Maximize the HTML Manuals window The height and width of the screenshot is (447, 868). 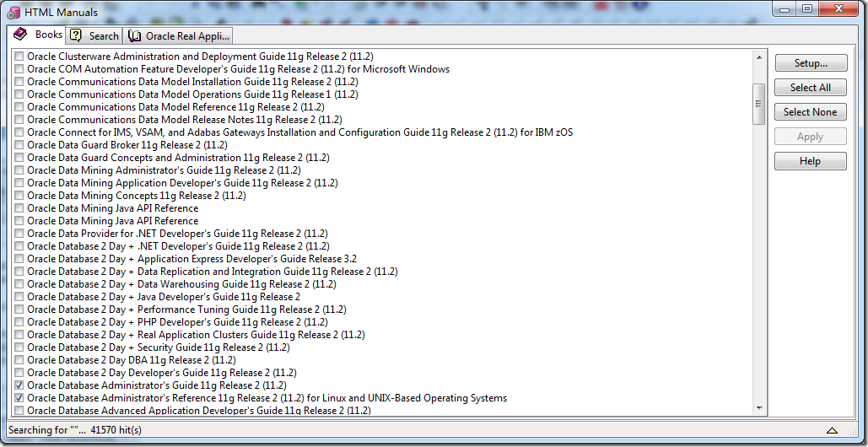(x=807, y=8)
